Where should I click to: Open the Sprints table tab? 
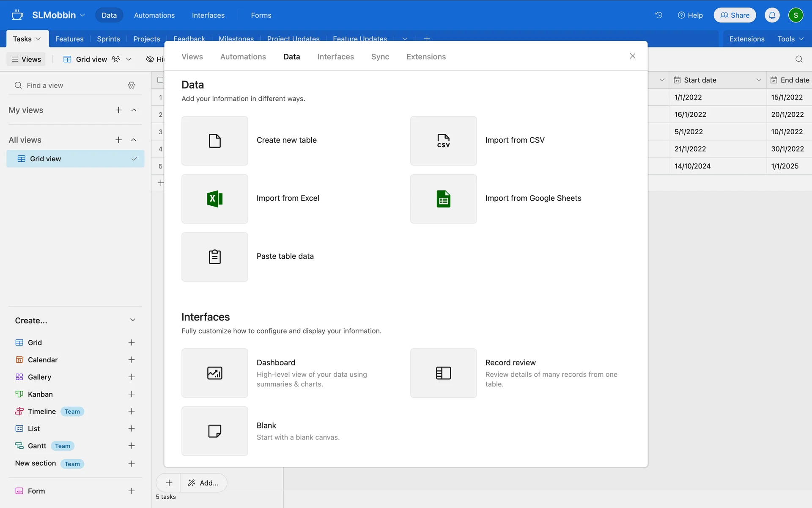(108, 39)
